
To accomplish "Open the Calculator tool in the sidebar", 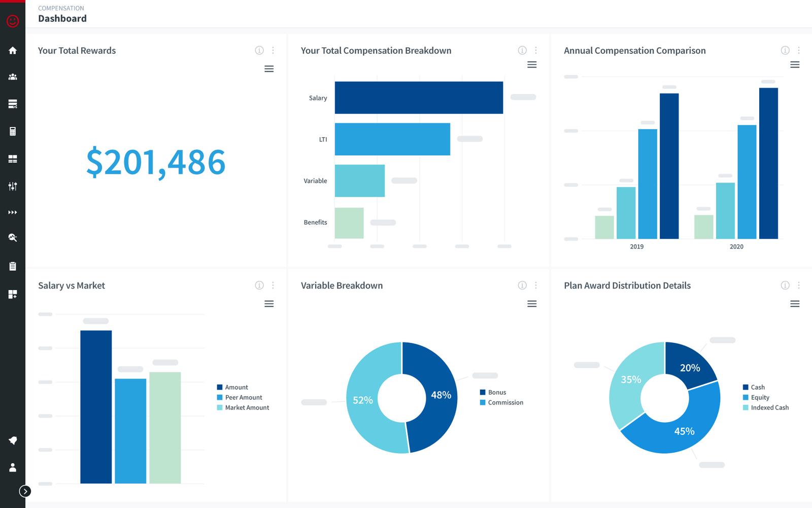I will (13, 131).
